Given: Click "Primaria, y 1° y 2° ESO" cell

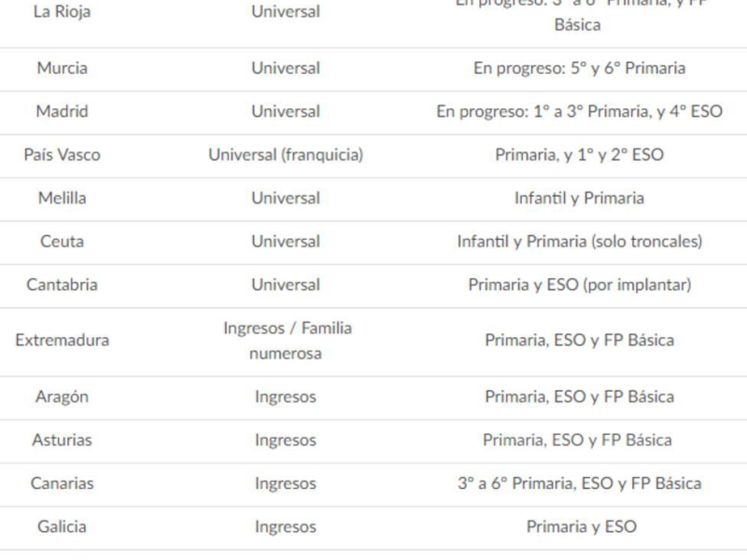Looking at the screenshot, I should click(579, 155).
